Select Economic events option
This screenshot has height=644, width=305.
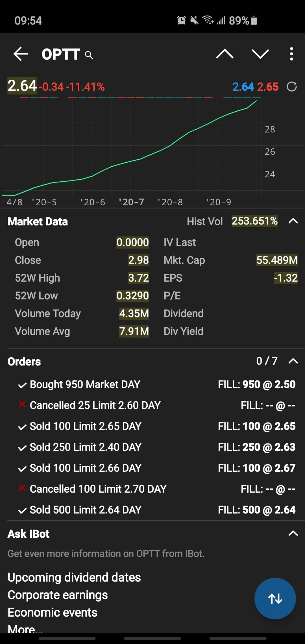pyautogui.click(x=53, y=612)
